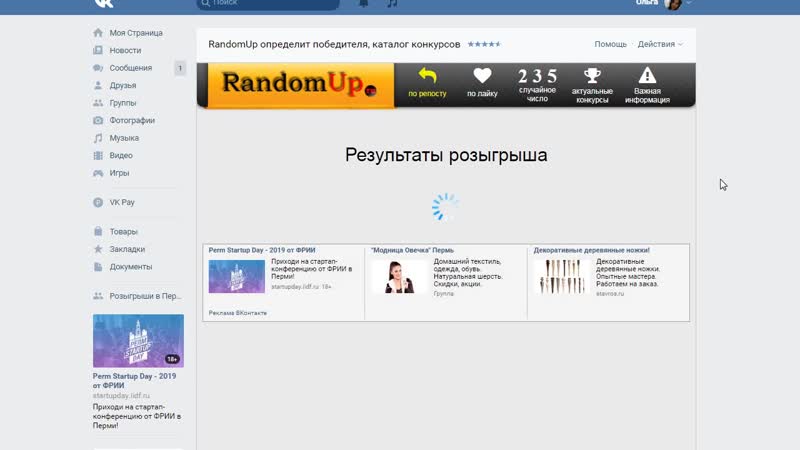The image size is (800, 450).
Task: Click the VK logo in header
Action: click(x=104, y=3)
